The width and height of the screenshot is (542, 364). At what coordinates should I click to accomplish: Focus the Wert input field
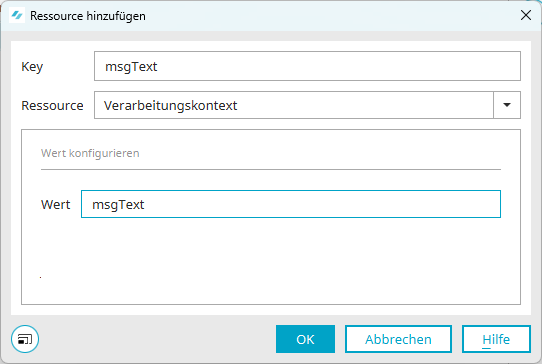(x=291, y=204)
